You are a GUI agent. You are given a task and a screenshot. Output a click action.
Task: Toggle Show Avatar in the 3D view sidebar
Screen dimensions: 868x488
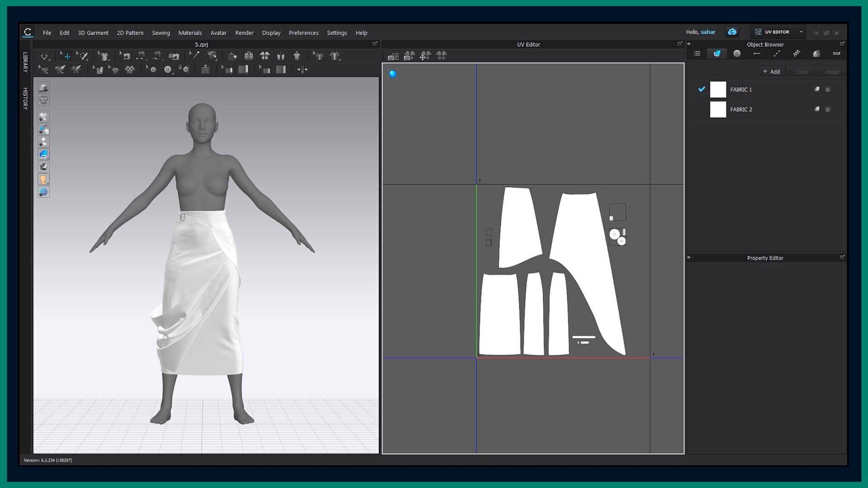[x=43, y=142]
